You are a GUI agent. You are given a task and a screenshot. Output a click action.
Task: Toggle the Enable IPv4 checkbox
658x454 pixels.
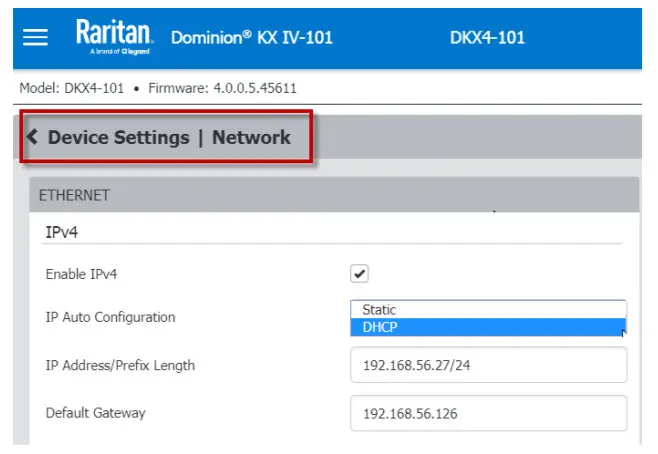(x=359, y=274)
